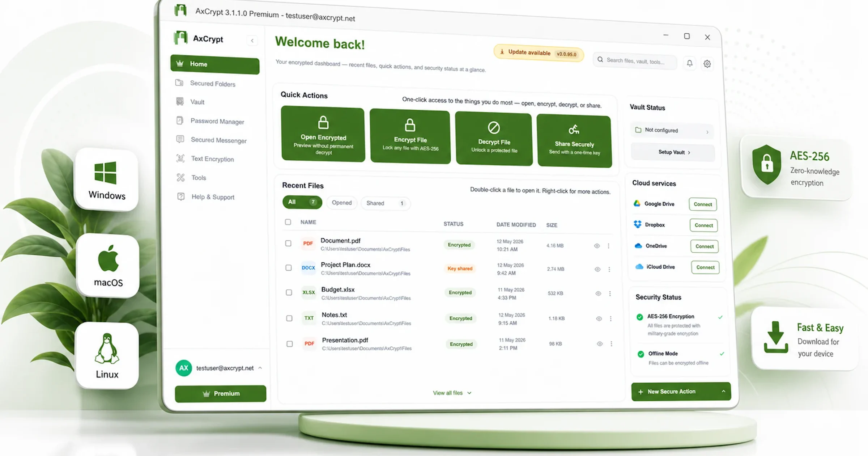Open more actions for Project Plan.docx
Image resolution: width=868 pixels, height=456 pixels.
click(x=609, y=269)
